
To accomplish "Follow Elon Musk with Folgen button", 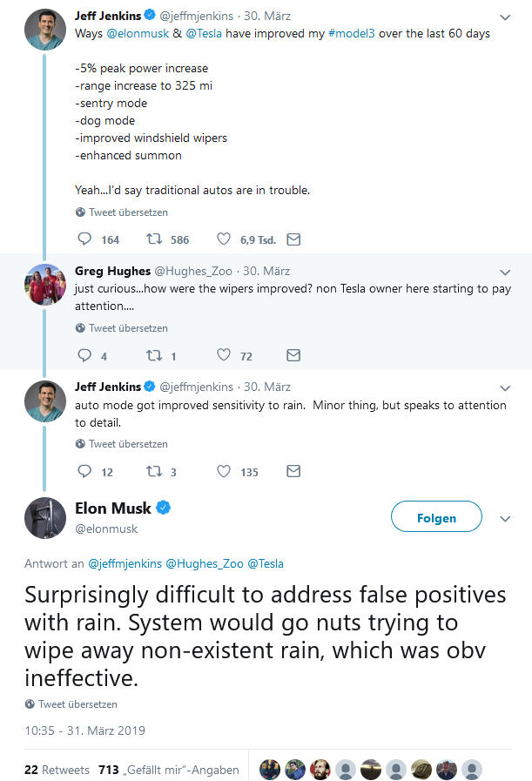I will pyautogui.click(x=436, y=517).
